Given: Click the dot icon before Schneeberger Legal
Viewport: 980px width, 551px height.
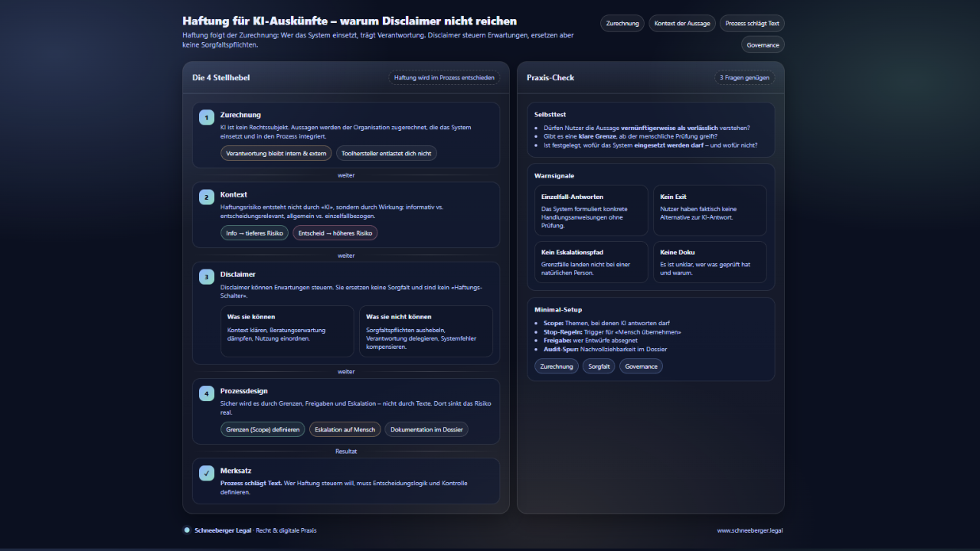Looking at the screenshot, I should (187, 530).
